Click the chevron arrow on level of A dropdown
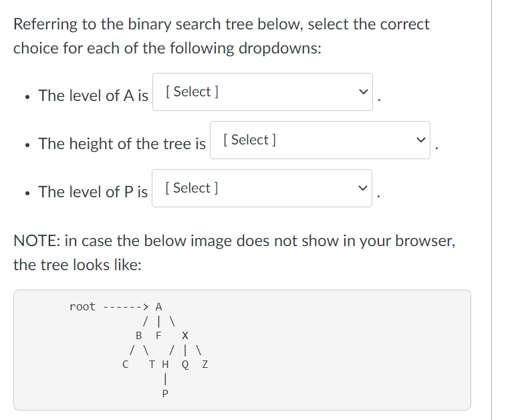516x420 pixels. [x=362, y=92]
